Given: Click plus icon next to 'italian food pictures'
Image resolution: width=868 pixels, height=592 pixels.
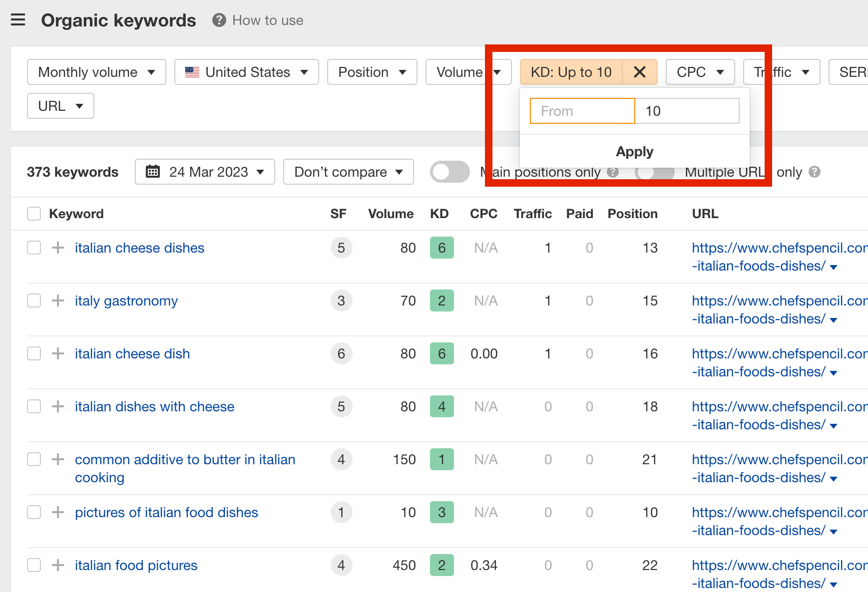Looking at the screenshot, I should click(58, 565).
